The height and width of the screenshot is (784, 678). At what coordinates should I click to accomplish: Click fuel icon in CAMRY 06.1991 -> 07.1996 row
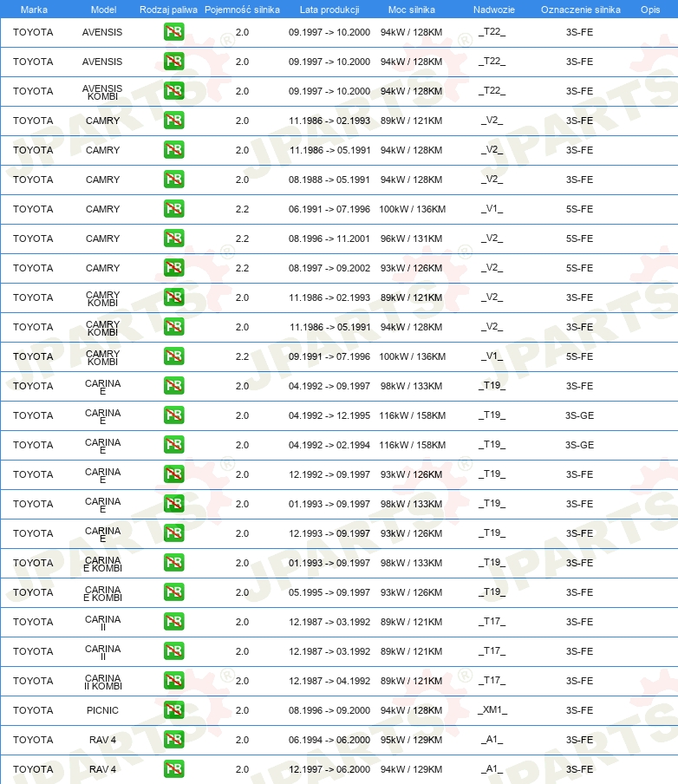pos(174,209)
